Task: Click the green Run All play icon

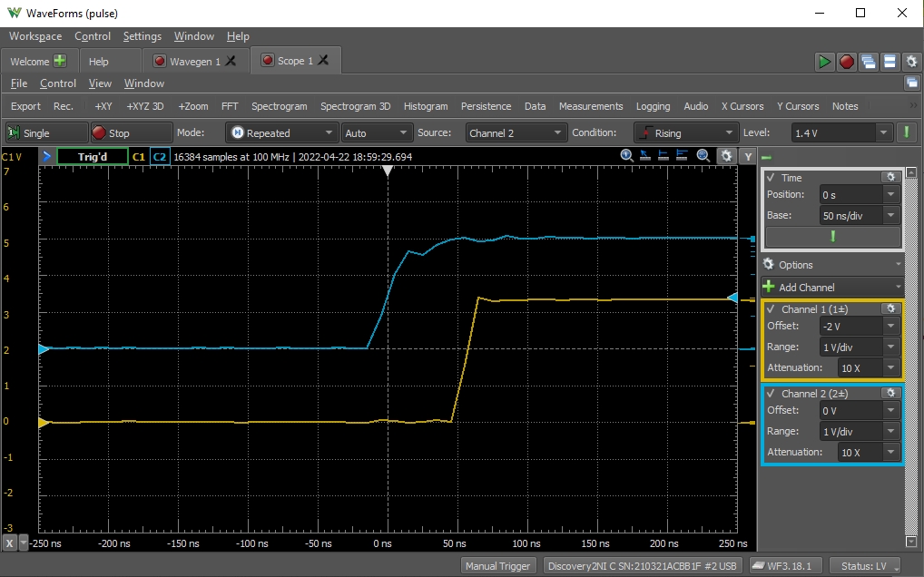Action: click(824, 62)
